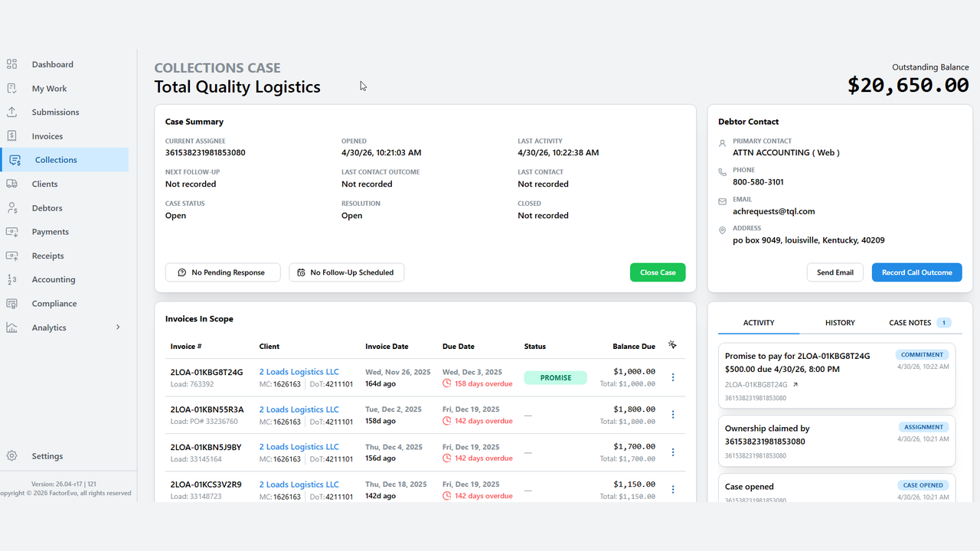Click the My Work sidebar icon
This screenshot has width=980, height=551.
11,88
